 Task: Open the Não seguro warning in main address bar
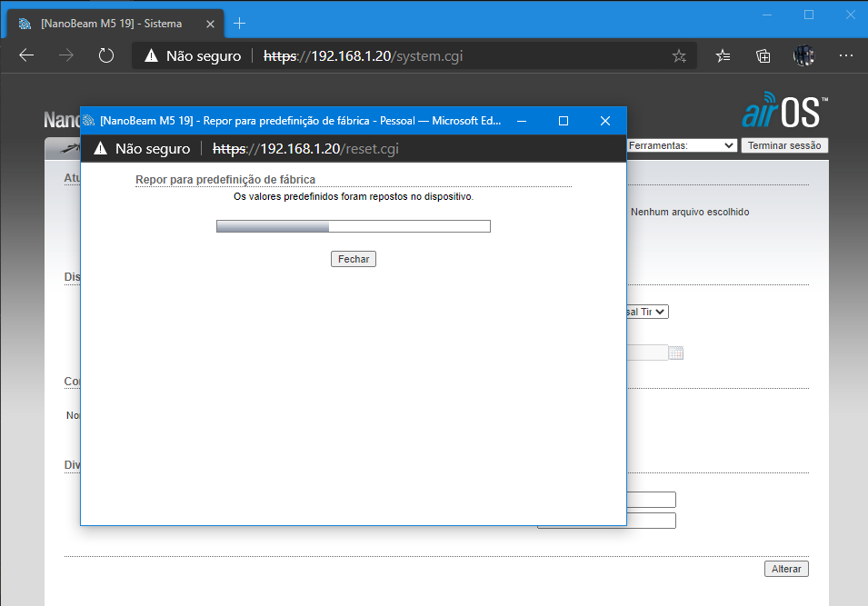pos(193,56)
